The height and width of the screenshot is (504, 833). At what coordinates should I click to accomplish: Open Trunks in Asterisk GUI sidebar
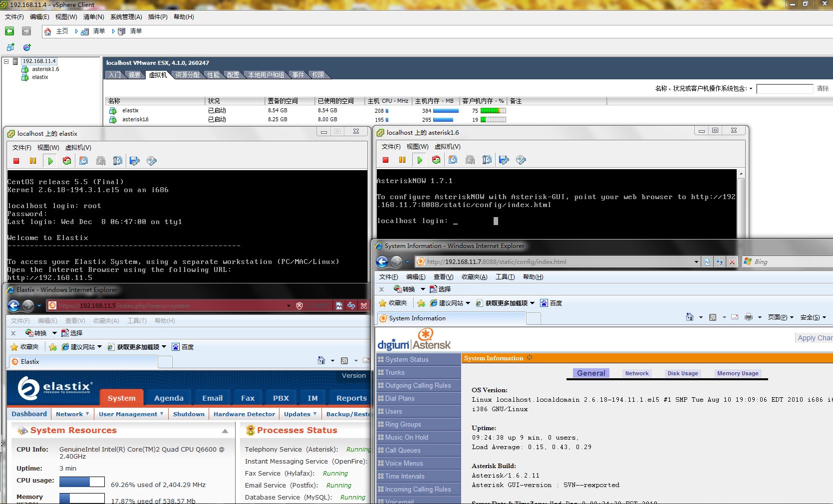pos(419,372)
